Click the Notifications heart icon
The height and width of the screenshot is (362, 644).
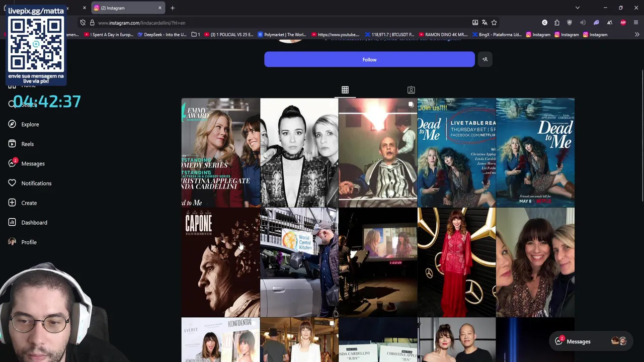12,183
